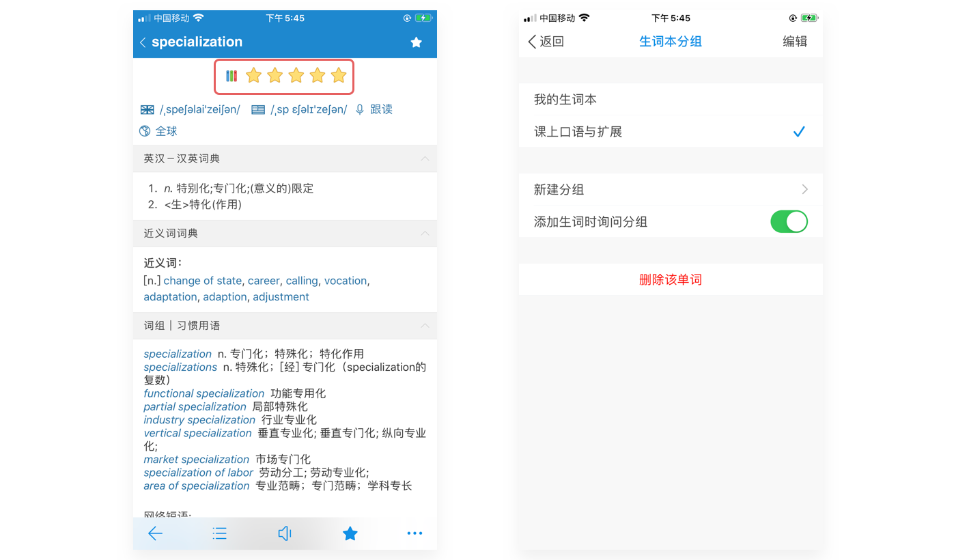Open phrase 'specialization of labor'
Screen dimensions: 956x560
click(x=198, y=473)
